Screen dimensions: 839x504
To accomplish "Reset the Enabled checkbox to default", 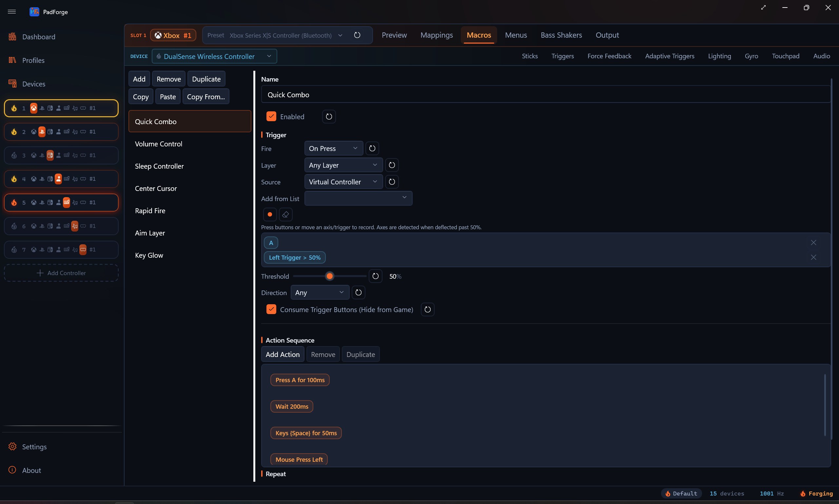I will coord(329,117).
